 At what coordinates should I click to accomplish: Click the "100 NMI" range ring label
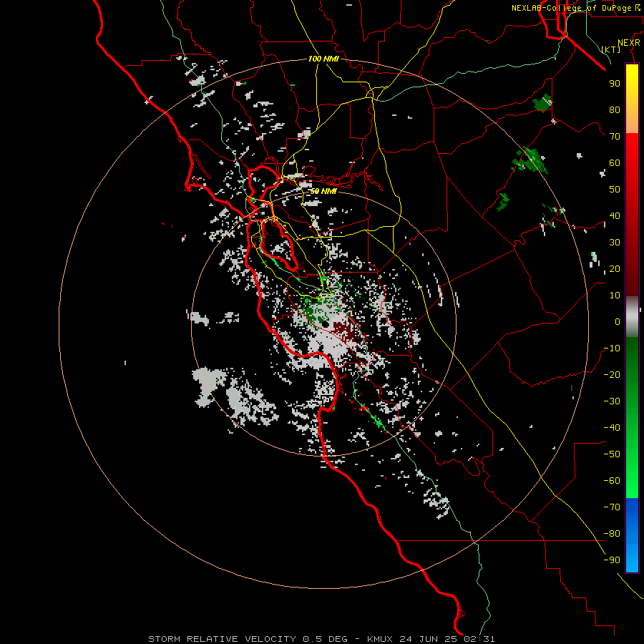pyautogui.click(x=323, y=59)
